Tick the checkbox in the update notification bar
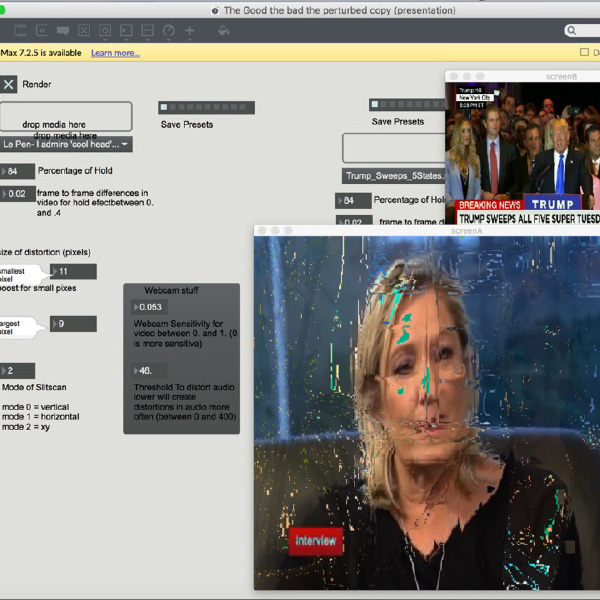Viewport: 600px width, 600px height. [x=584, y=53]
